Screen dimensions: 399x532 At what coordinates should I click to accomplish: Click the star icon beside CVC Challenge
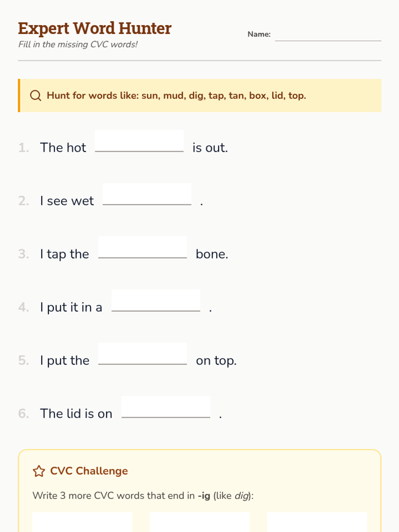(39, 471)
